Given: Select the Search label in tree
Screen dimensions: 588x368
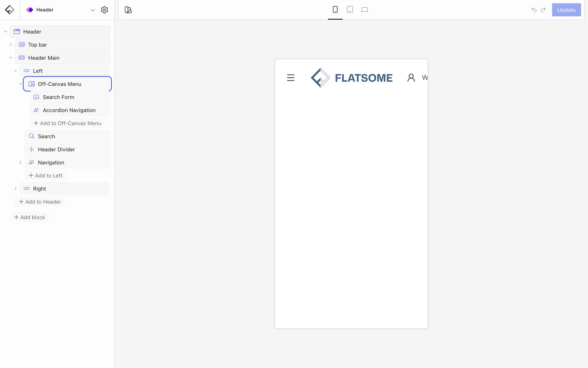Looking at the screenshot, I should [x=46, y=136].
